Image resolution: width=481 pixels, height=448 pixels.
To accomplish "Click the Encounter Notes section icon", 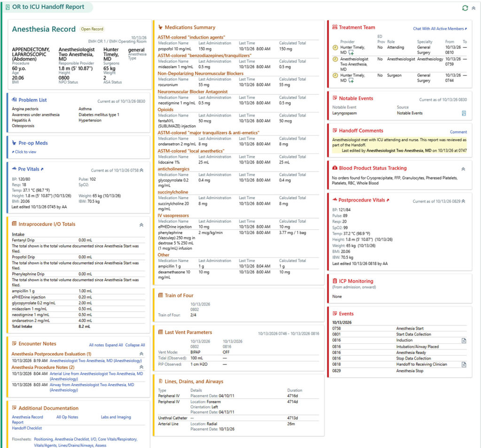I will click(14, 343).
